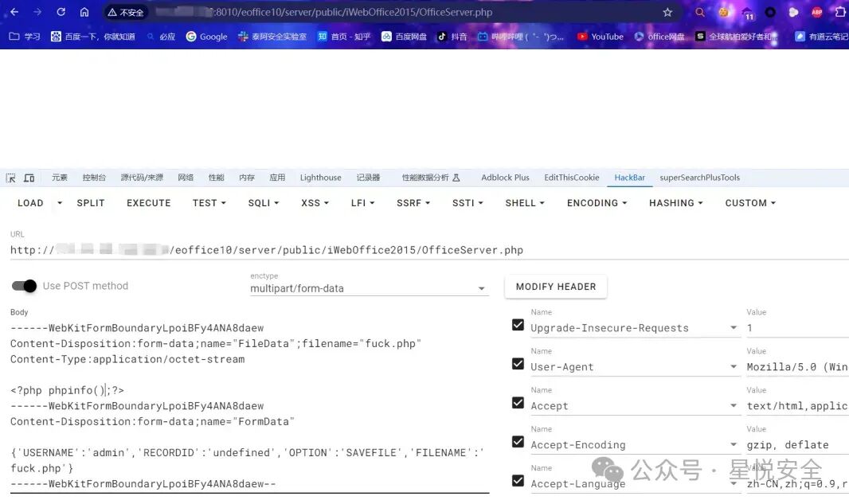Click the MODIFY HEADER button

click(556, 287)
